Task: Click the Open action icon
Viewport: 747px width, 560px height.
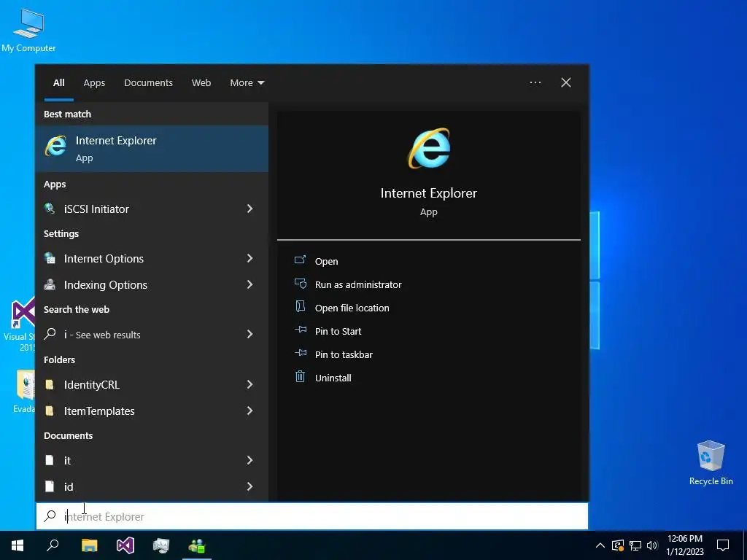Action: (x=300, y=260)
